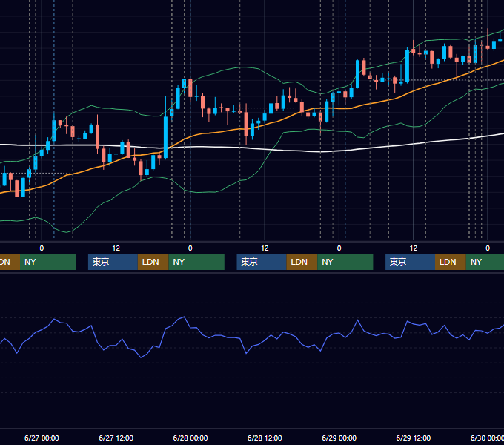Click the hour label 12 above 6/27 12:00
504x445 pixels.
(116, 248)
